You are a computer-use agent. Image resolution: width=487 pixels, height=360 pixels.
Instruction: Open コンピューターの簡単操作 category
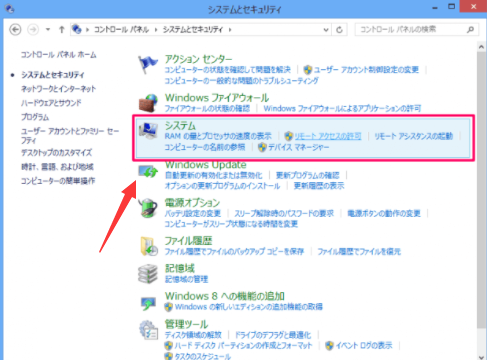click(x=58, y=181)
